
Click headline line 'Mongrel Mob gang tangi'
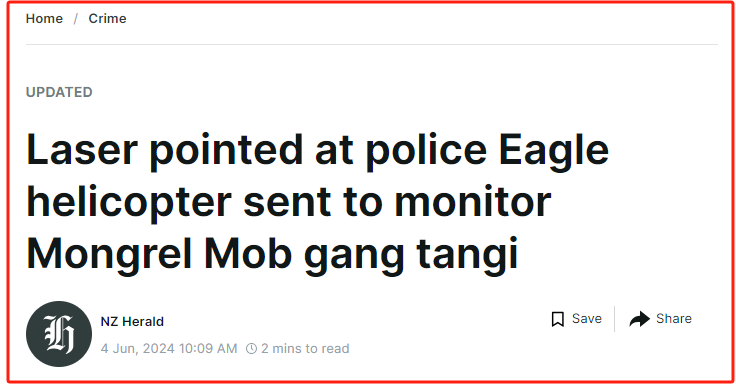[272, 254]
